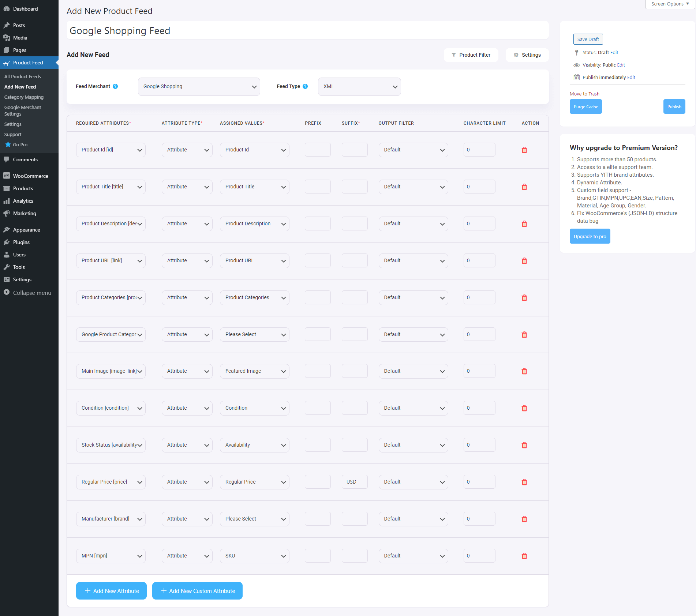
Task: Expand the Feed Merchant dropdown
Action: click(199, 87)
